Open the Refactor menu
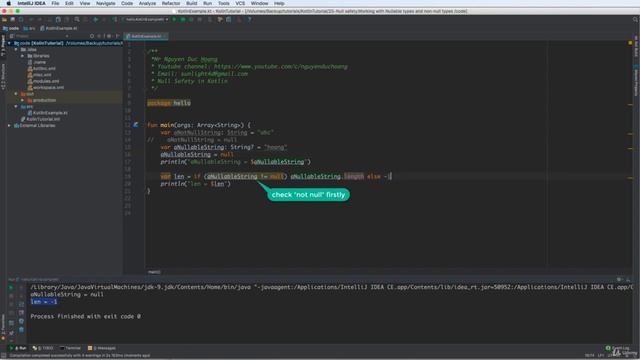 tap(171, 3)
